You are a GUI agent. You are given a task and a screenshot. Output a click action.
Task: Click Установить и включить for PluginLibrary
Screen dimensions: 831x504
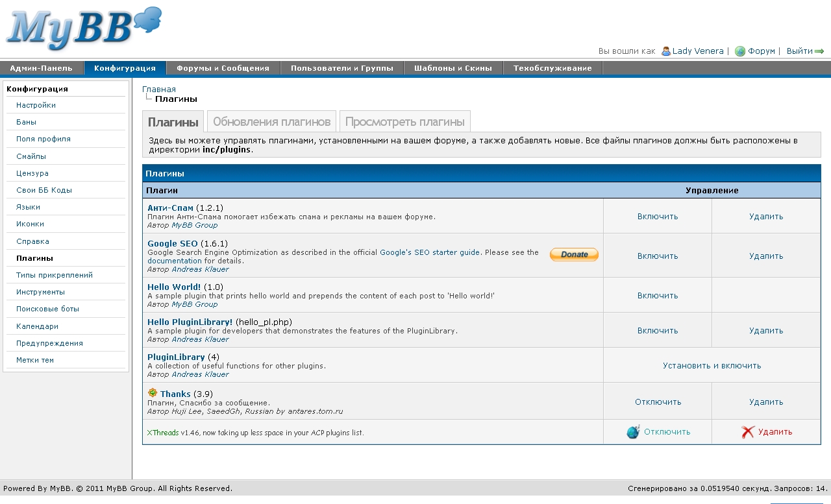pos(712,366)
